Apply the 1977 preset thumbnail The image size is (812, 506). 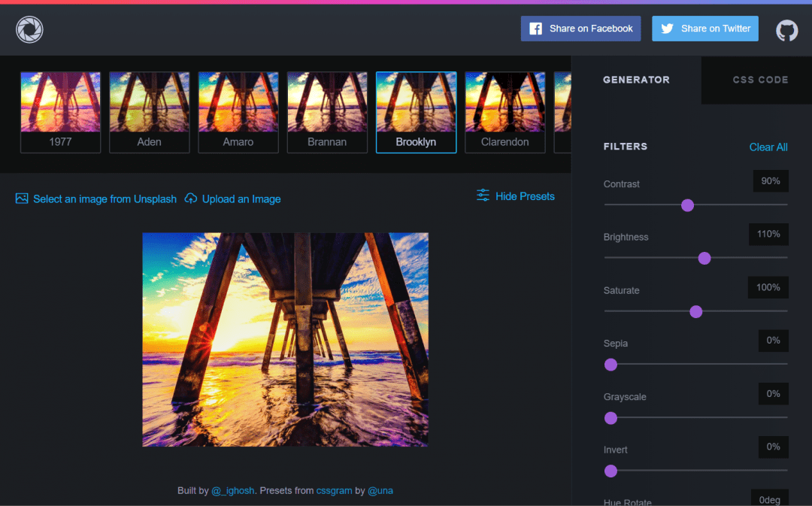[60, 112]
